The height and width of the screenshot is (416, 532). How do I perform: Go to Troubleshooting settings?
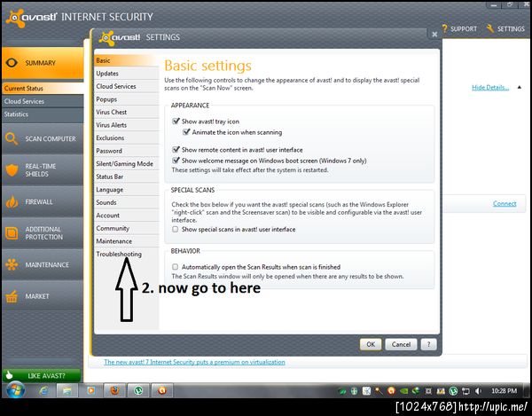pos(126,254)
